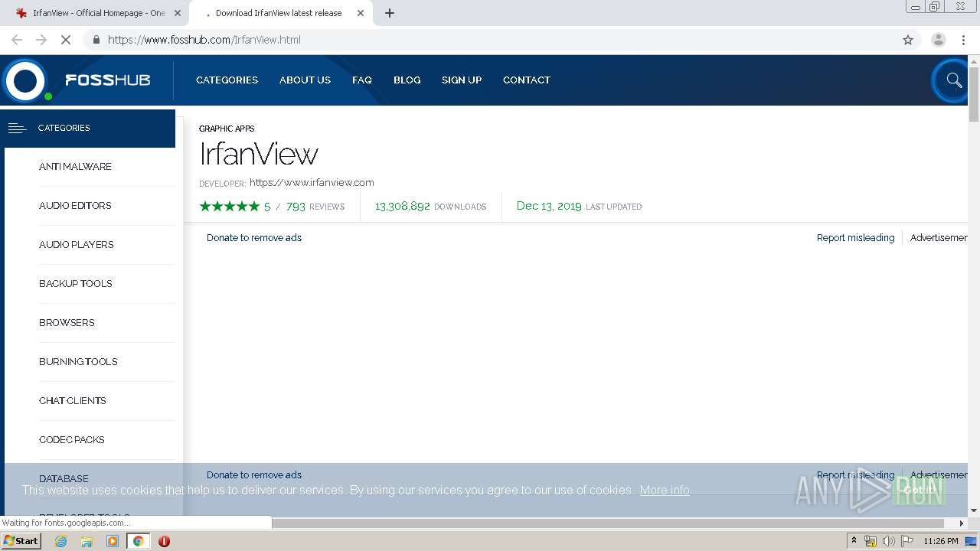This screenshot has width=980, height=551.
Task: Select BROWSERS category
Action: 67,322
